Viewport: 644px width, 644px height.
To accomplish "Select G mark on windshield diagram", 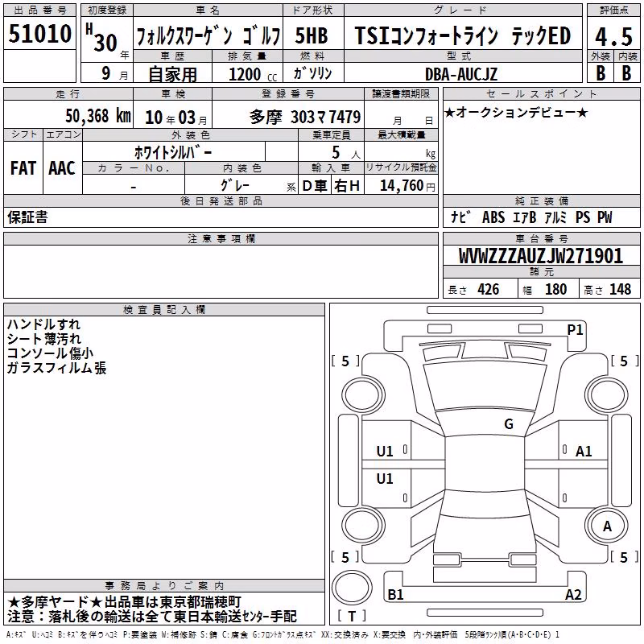I will tap(509, 424).
